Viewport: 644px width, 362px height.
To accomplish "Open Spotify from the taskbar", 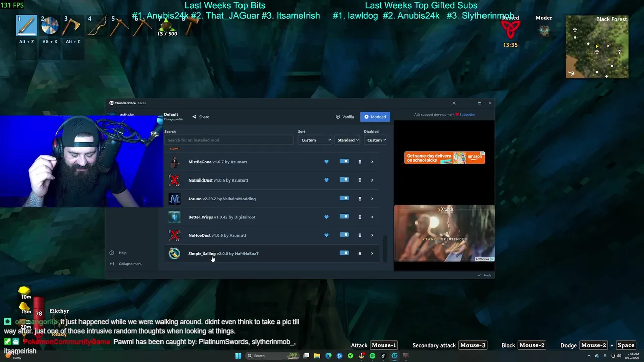I will pyautogui.click(x=372, y=356).
